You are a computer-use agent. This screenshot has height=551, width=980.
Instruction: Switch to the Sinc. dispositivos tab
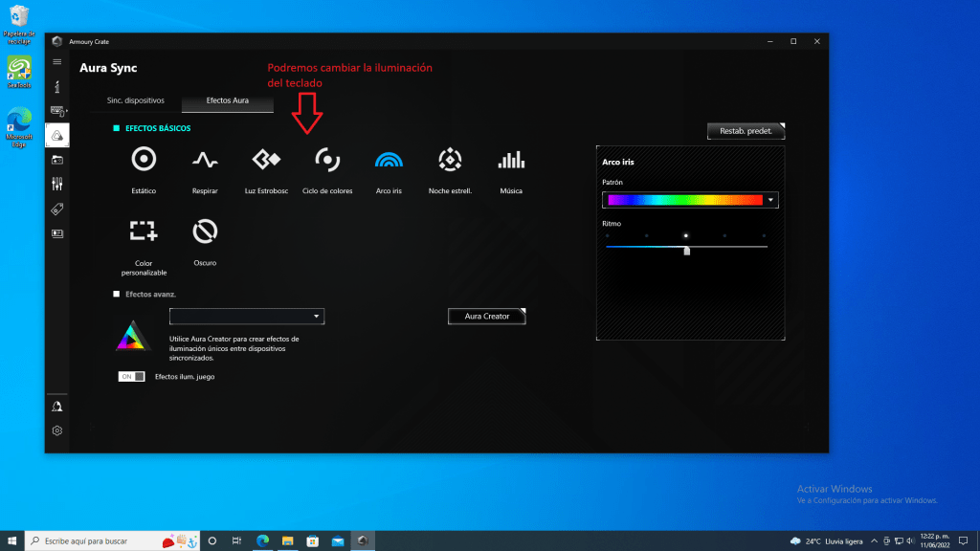tap(136, 100)
